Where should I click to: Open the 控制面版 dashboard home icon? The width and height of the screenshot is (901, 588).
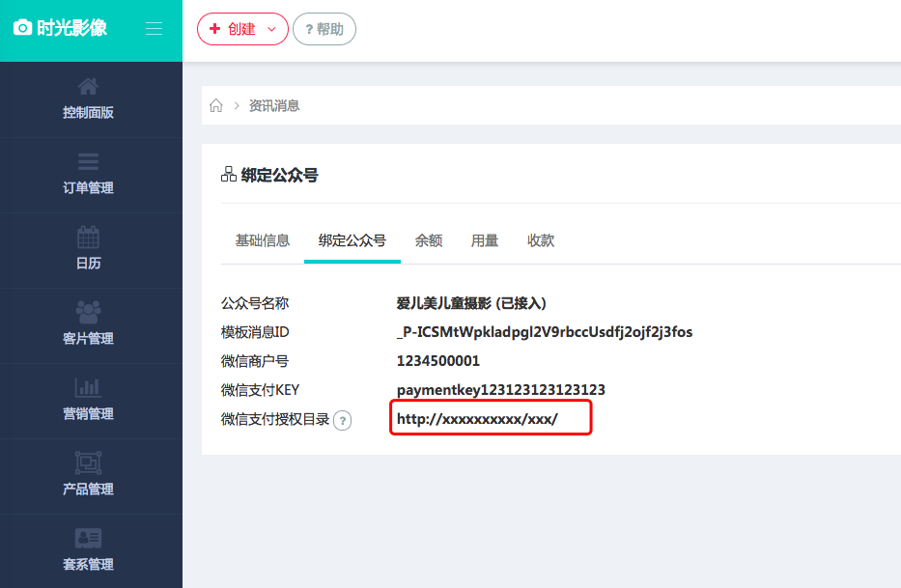point(88,87)
